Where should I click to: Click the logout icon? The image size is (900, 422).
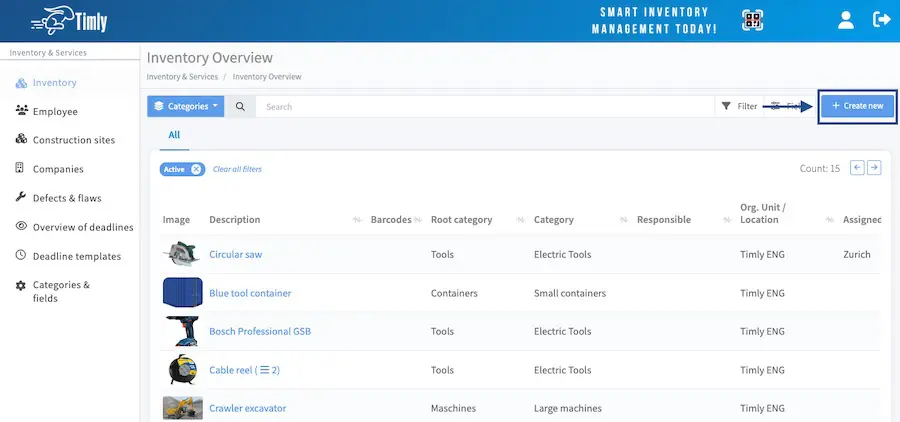881,20
